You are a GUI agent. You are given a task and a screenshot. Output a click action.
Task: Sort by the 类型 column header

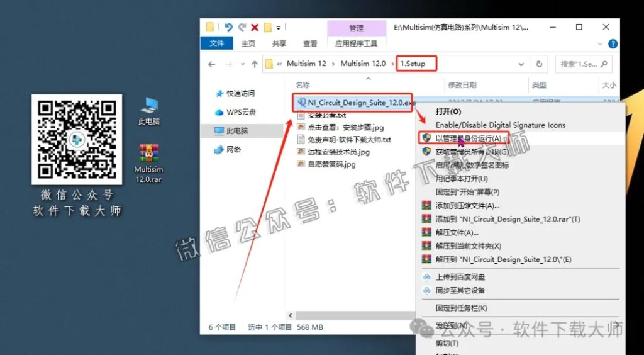click(x=539, y=85)
